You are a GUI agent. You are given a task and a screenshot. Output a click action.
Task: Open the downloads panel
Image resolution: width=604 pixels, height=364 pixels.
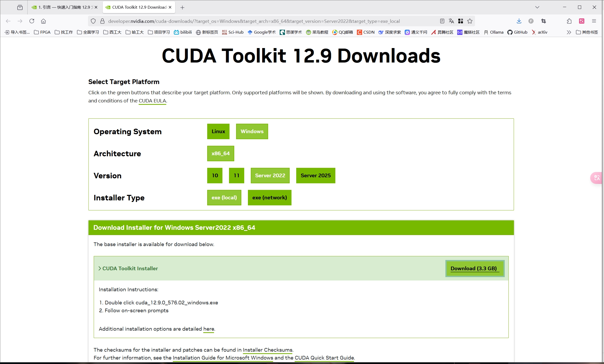click(x=519, y=21)
